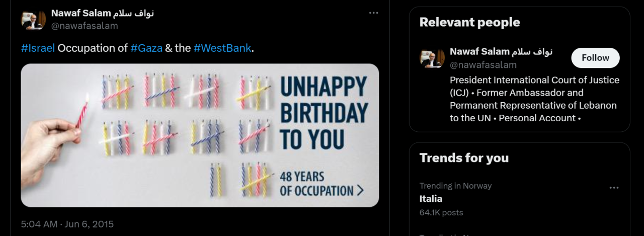Open the Italia trending topic
Image resolution: width=644 pixels, height=236 pixels.
click(431, 199)
